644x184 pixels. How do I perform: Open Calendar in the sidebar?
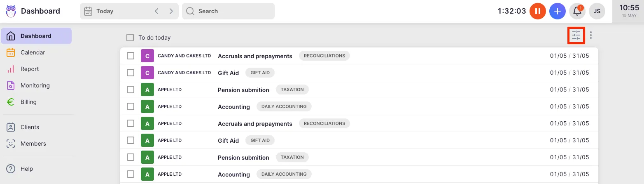[33, 52]
